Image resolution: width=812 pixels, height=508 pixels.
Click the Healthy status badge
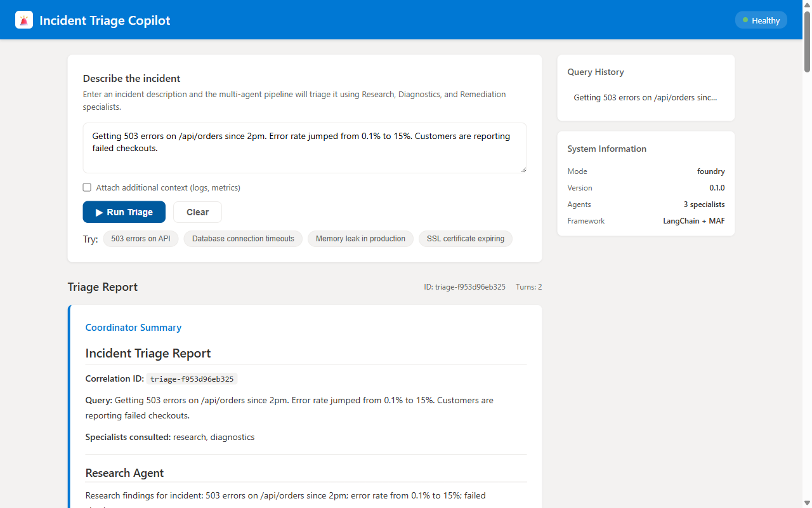(761, 20)
